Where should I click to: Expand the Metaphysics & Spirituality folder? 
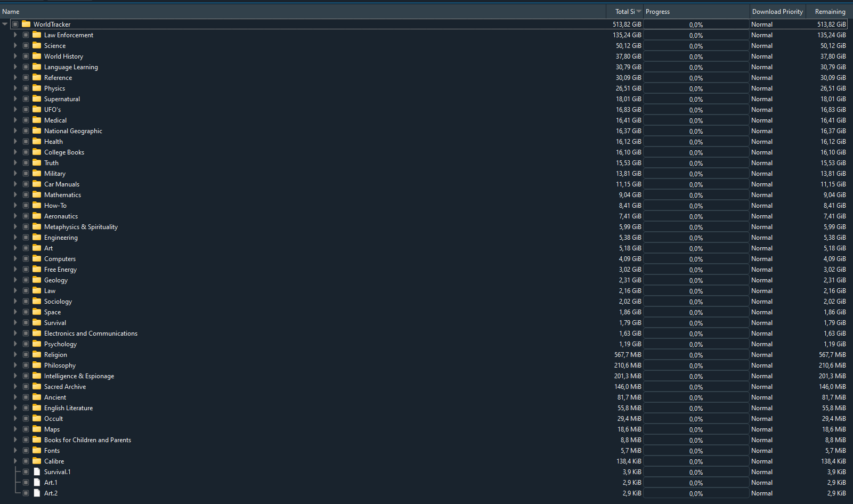(15, 227)
